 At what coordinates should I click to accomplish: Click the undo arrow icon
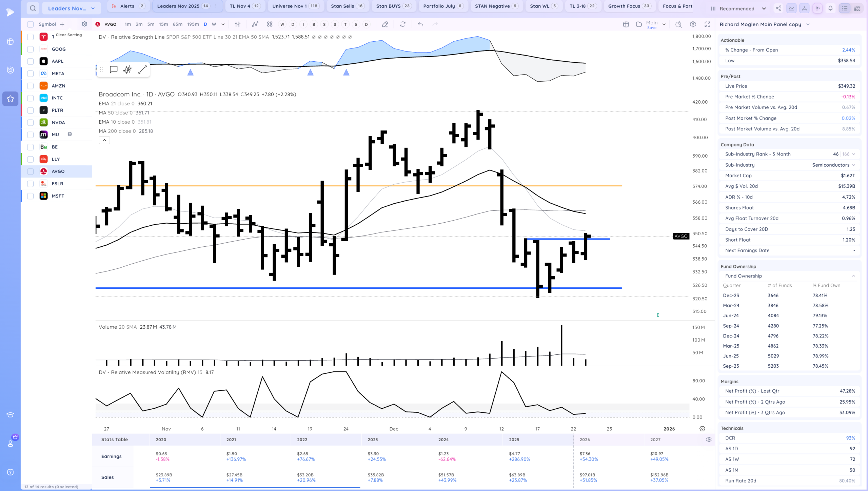420,24
